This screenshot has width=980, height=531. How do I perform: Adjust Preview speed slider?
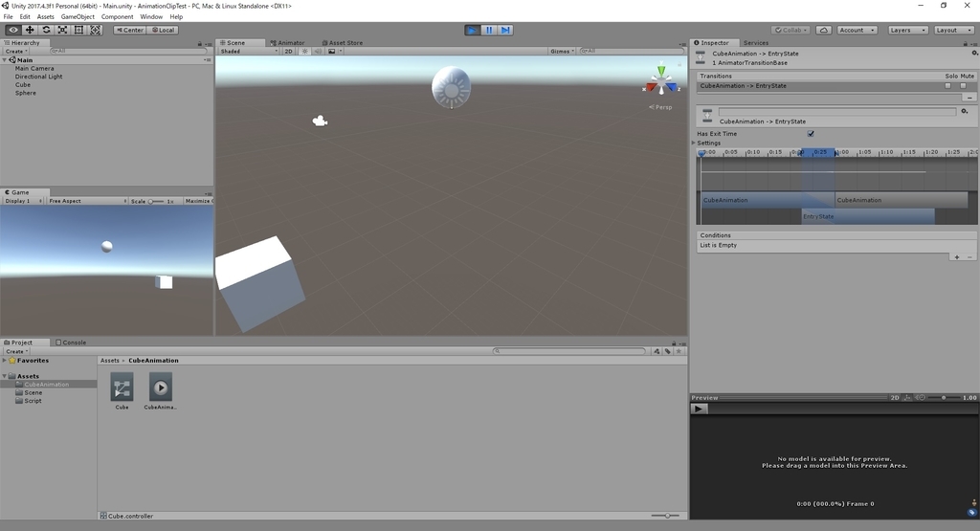pos(943,398)
